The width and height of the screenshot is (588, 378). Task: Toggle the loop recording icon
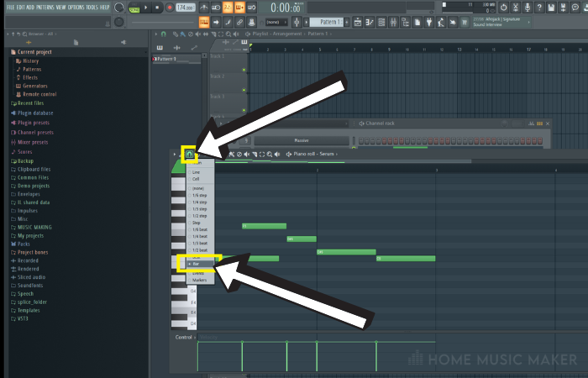pyautogui.click(x=252, y=7)
